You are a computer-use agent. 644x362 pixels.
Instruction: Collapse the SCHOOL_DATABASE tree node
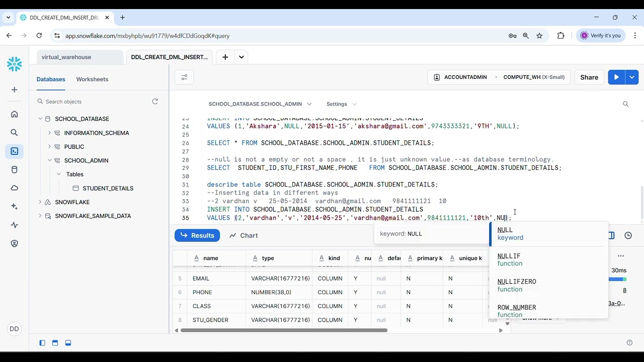click(40, 119)
